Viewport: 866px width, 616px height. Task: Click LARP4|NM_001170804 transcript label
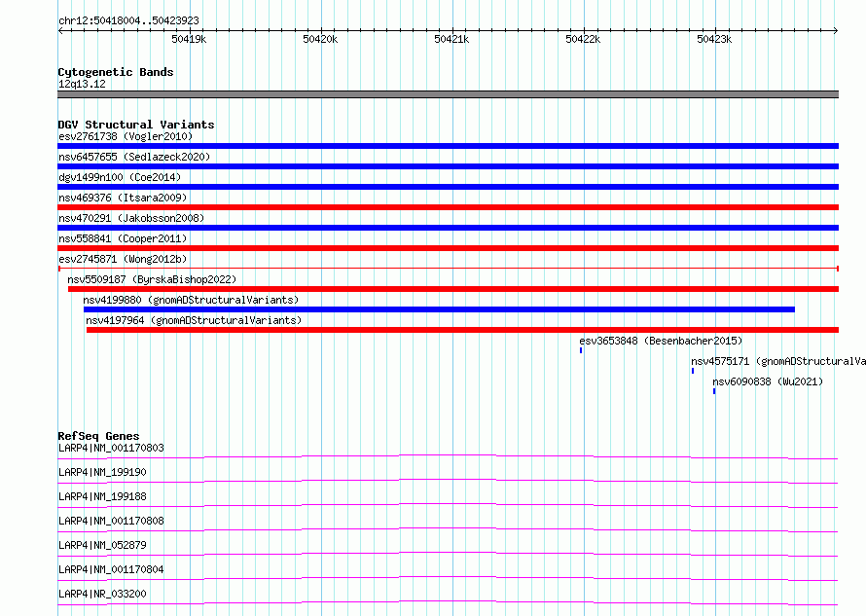[x=111, y=569]
